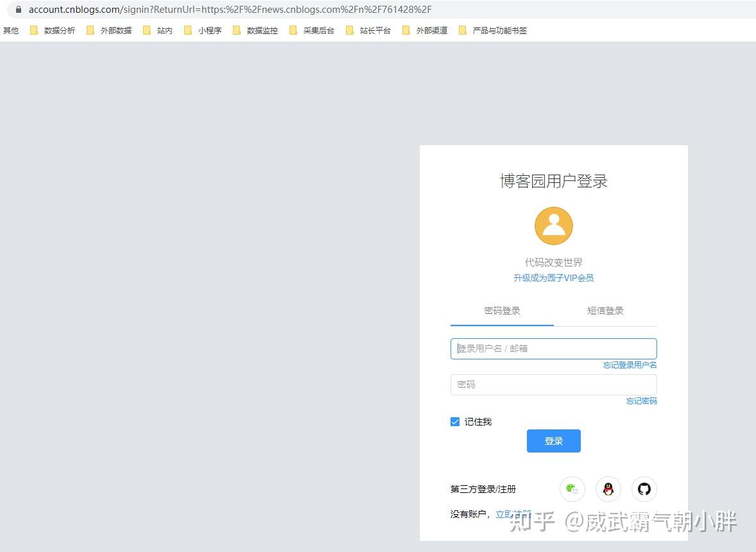Image resolution: width=756 pixels, height=552 pixels.
Task: Click the padlock icon in address bar
Action: [19, 9]
